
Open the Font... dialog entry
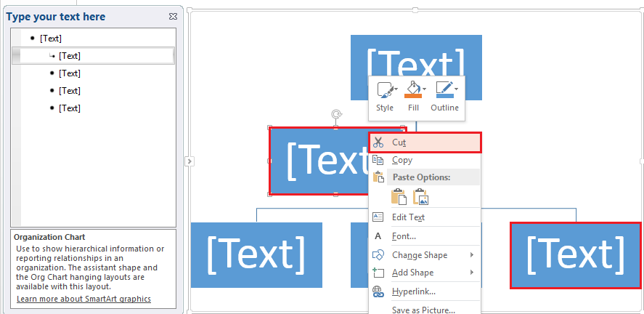pos(425,236)
